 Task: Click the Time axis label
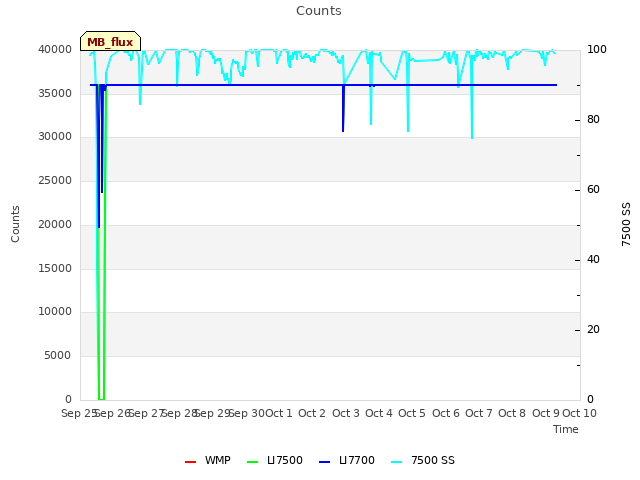tap(566, 429)
